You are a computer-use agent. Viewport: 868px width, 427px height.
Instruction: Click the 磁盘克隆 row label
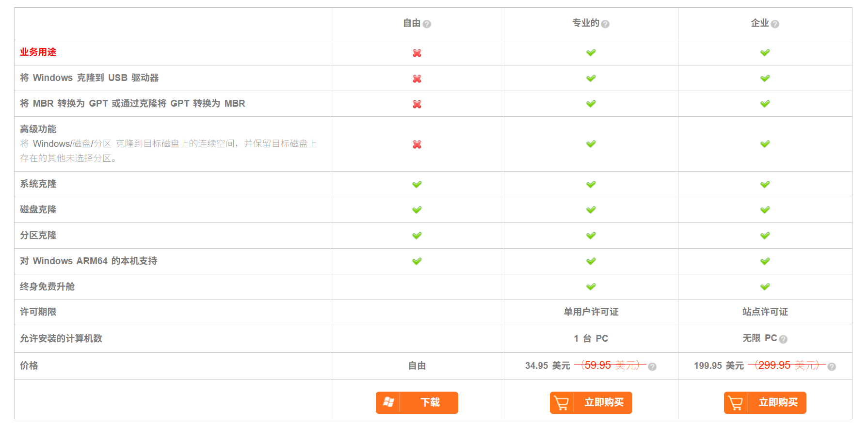click(x=38, y=209)
